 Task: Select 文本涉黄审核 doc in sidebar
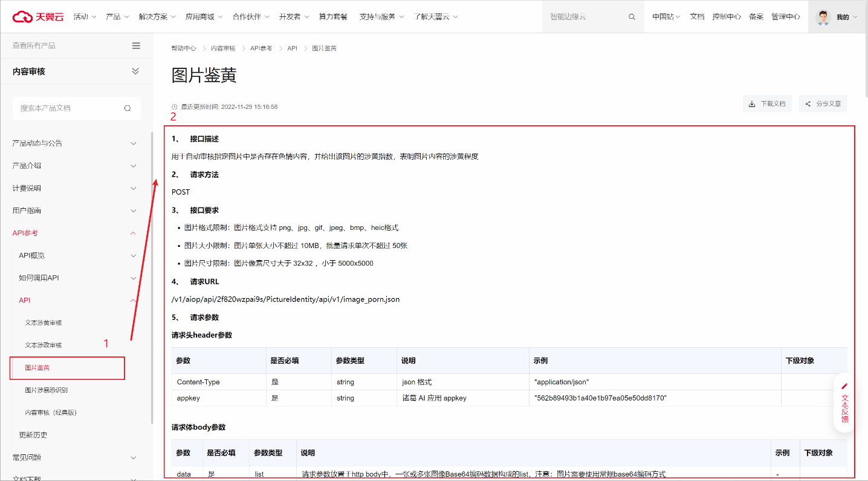(x=43, y=323)
